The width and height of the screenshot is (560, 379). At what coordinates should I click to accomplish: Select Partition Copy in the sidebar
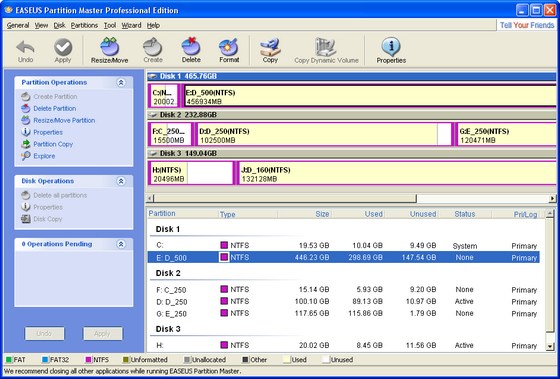(47, 144)
